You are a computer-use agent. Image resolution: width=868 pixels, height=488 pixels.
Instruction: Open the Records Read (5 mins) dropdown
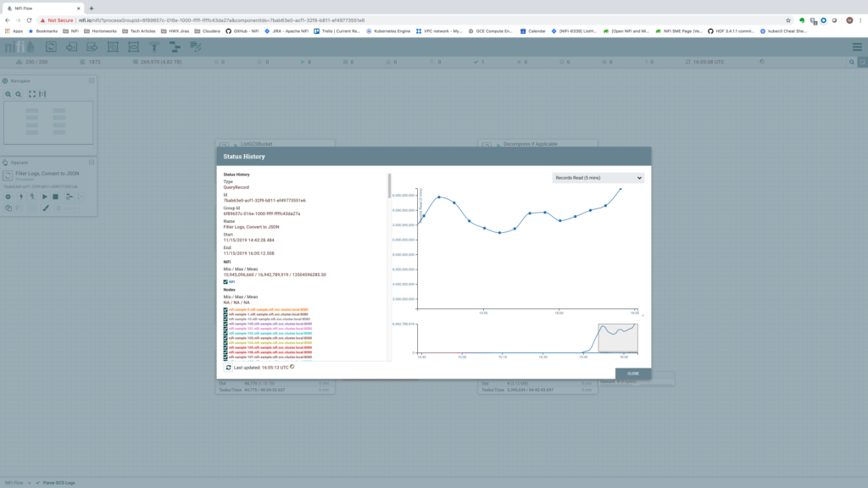[598, 177]
